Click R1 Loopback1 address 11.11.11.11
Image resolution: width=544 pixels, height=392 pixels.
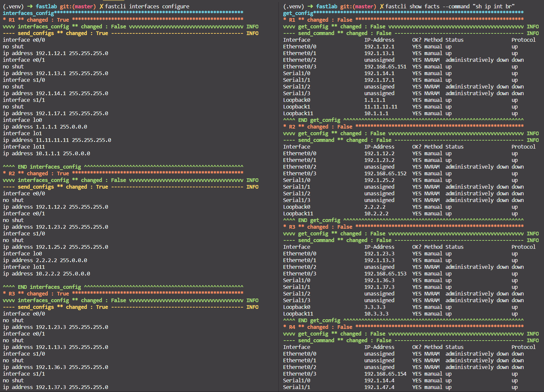[x=381, y=107]
